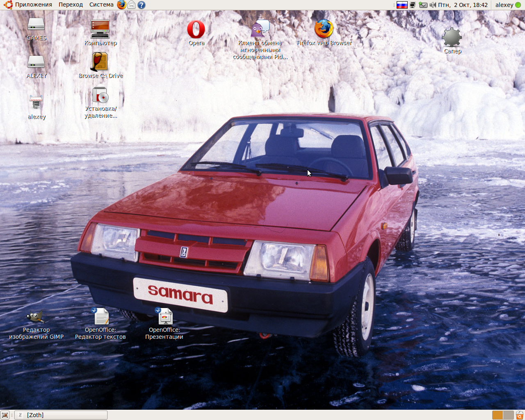Select the Opera desktop icon
Screen dimensions: 525x420
pyautogui.click(x=196, y=33)
